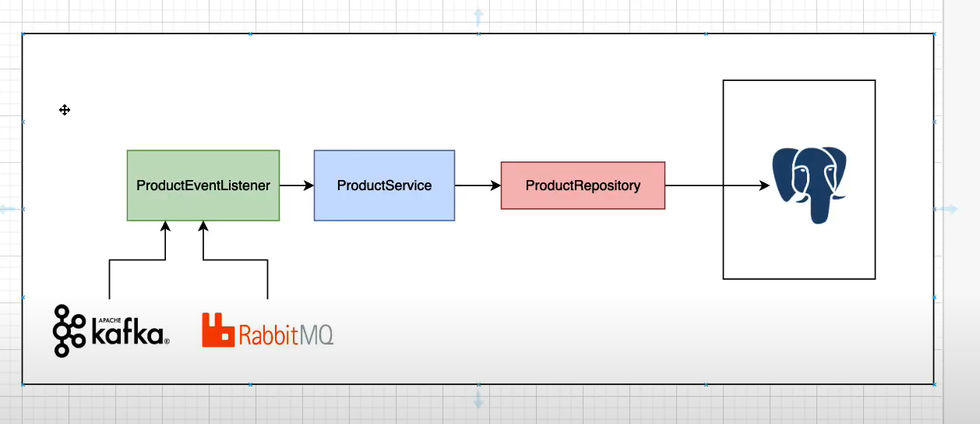The height and width of the screenshot is (424, 980).
Task: Select the blue ProductService box
Action: [x=384, y=185]
